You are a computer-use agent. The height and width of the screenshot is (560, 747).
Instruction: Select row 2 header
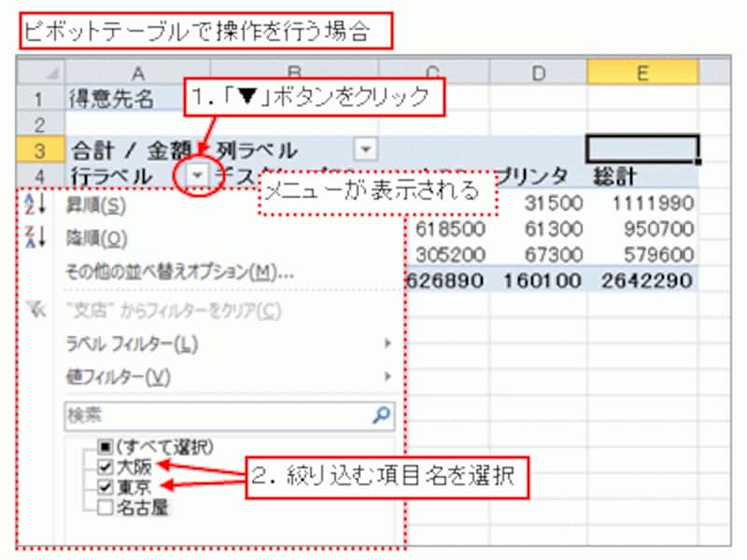click(40, 124)
